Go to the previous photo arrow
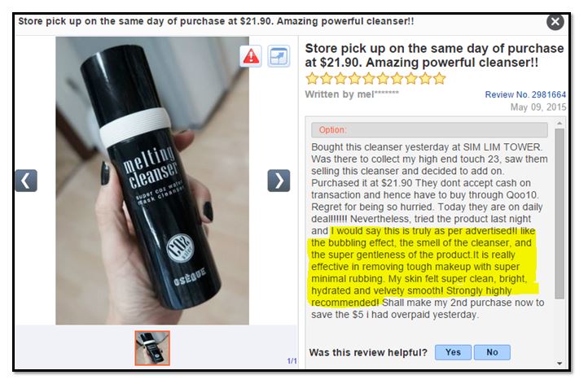 tap(26, 181)
